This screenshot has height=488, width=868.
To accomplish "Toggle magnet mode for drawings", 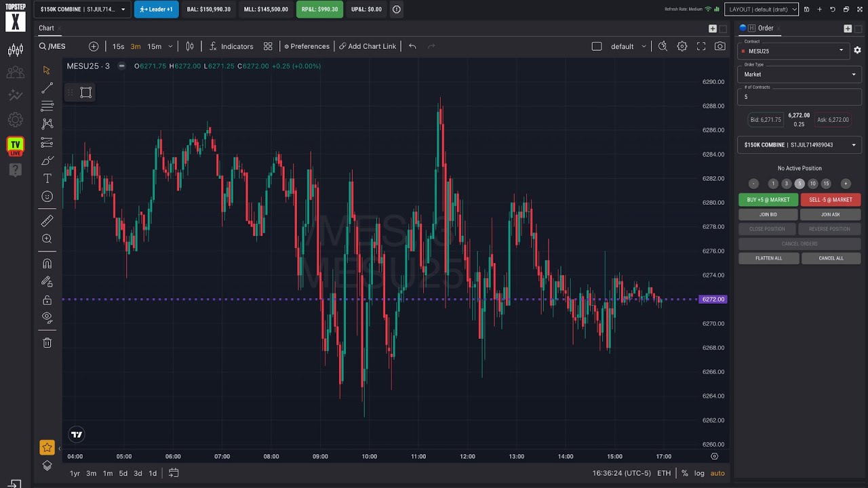I will (47, 264).
